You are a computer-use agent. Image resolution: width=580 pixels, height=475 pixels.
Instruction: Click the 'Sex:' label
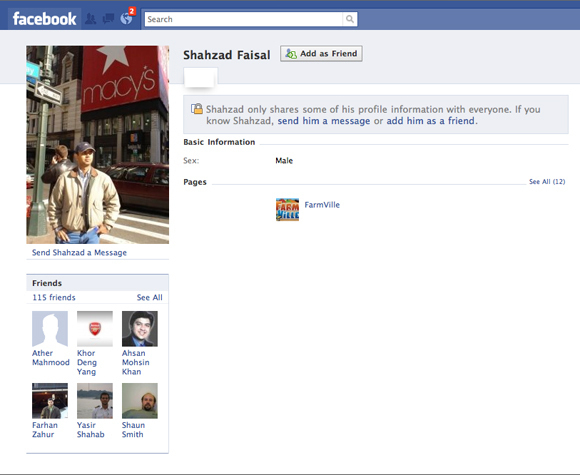click(x=191, y=161)
